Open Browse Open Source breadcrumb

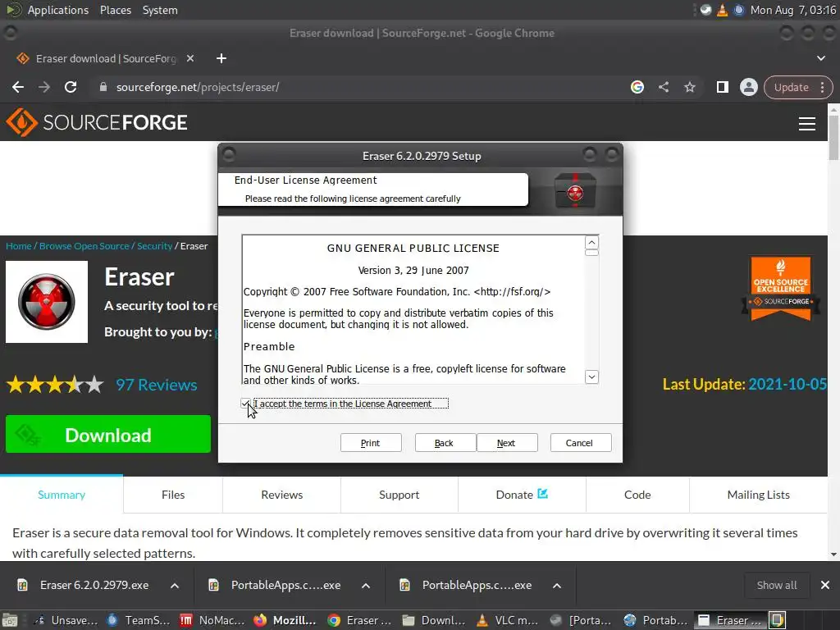[84, 246]
